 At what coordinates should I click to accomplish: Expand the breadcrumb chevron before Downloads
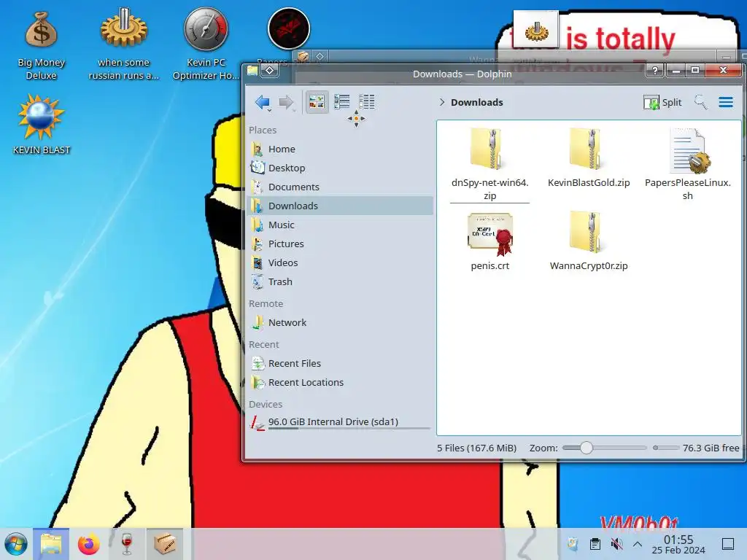pos(442,102)
